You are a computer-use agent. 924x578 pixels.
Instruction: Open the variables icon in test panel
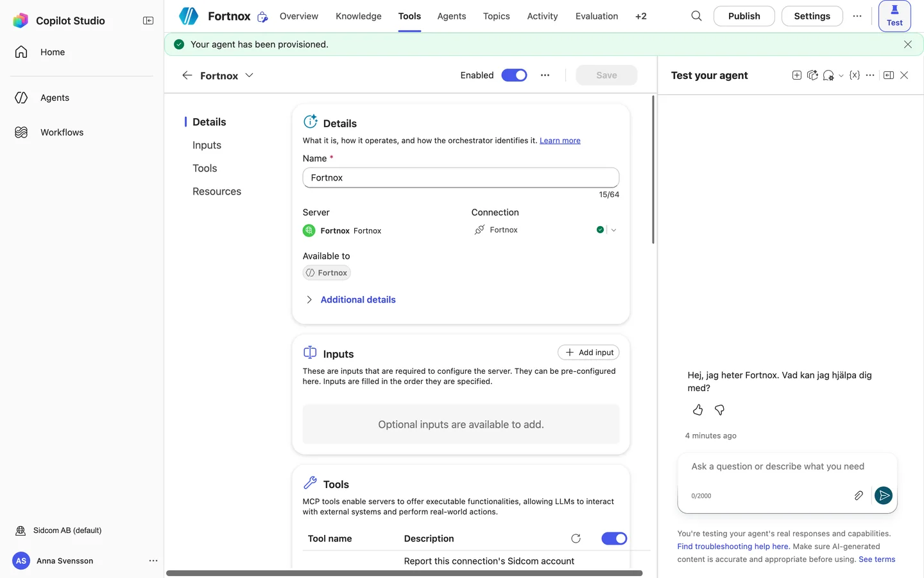coord(855,75)
